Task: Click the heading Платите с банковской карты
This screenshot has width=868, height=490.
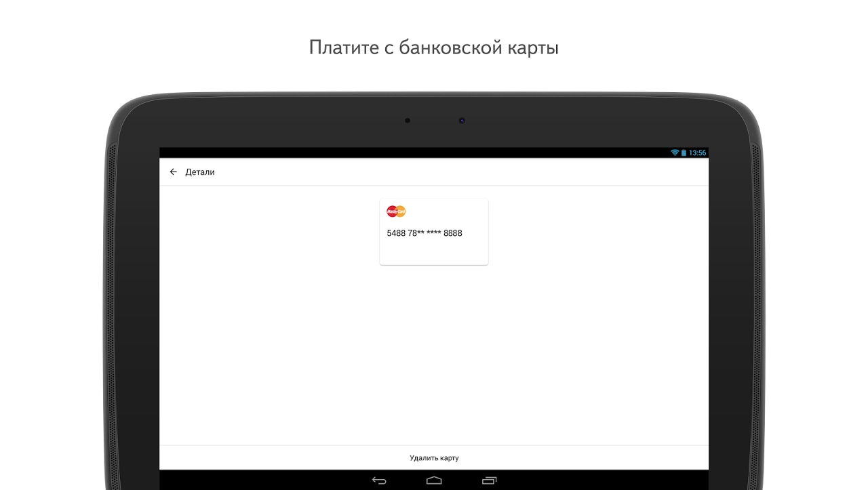Action: coord(434,48)
